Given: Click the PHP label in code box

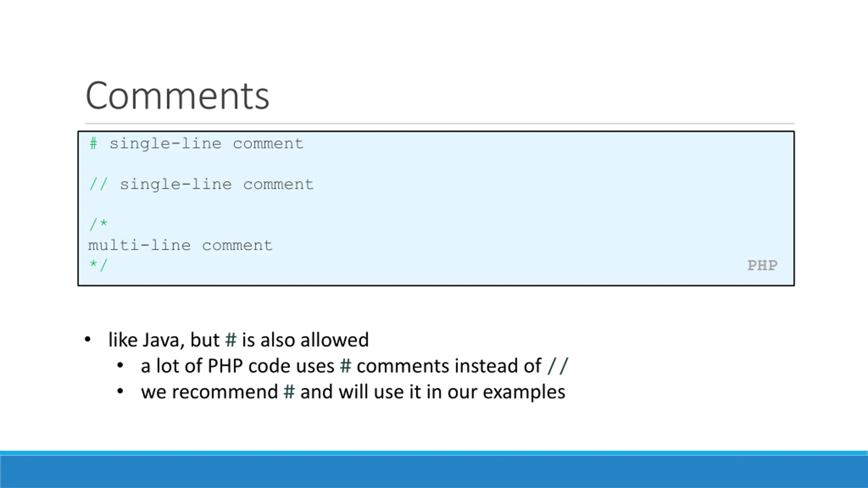Looking at the screenshot, I should (x=763, y=265).
